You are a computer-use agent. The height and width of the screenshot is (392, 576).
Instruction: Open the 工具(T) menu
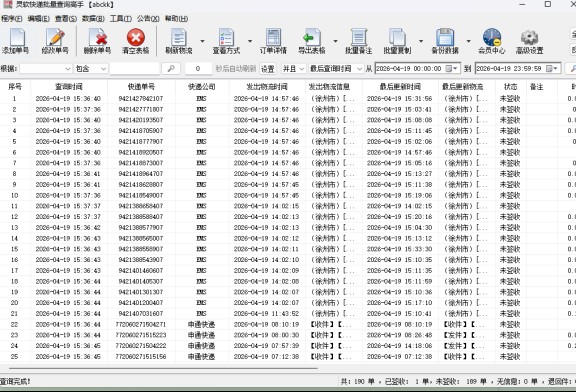(x=120, y=18)
